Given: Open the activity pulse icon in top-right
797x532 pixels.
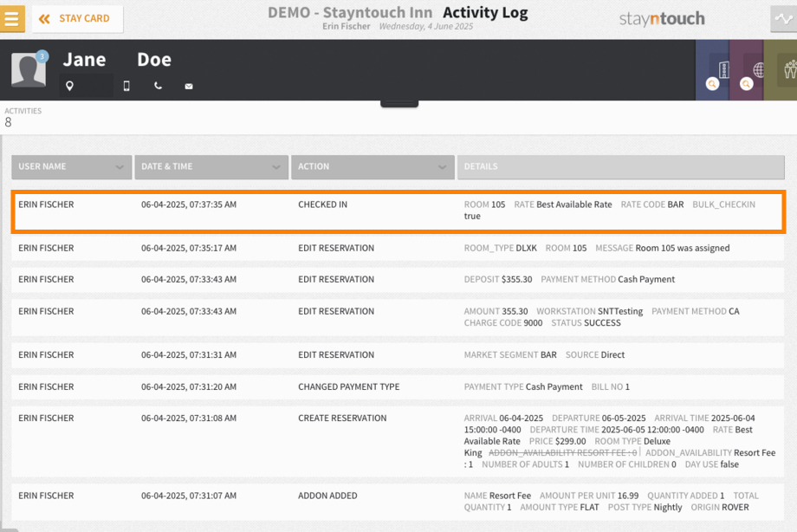Looking at the screenshot, I should [783, 19].
